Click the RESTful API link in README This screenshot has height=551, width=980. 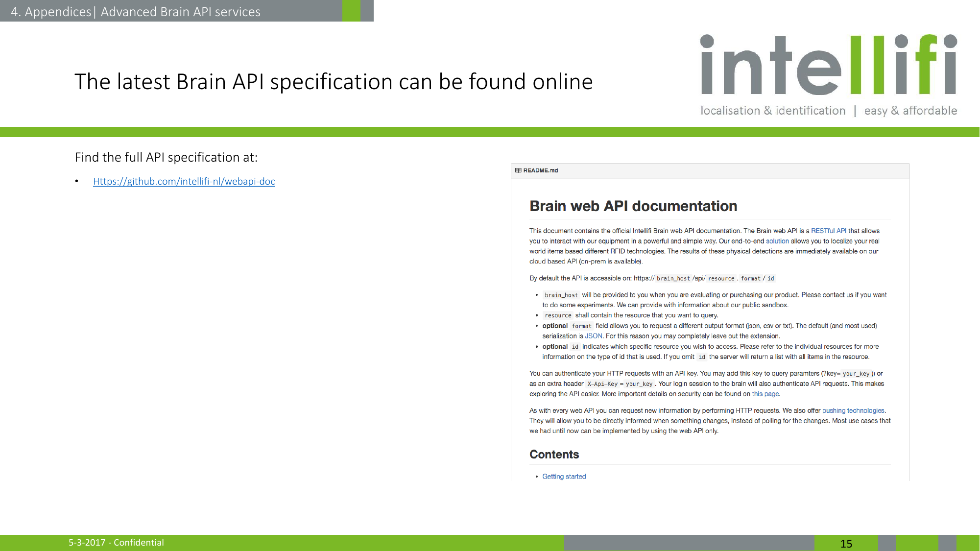click(829, 231)
